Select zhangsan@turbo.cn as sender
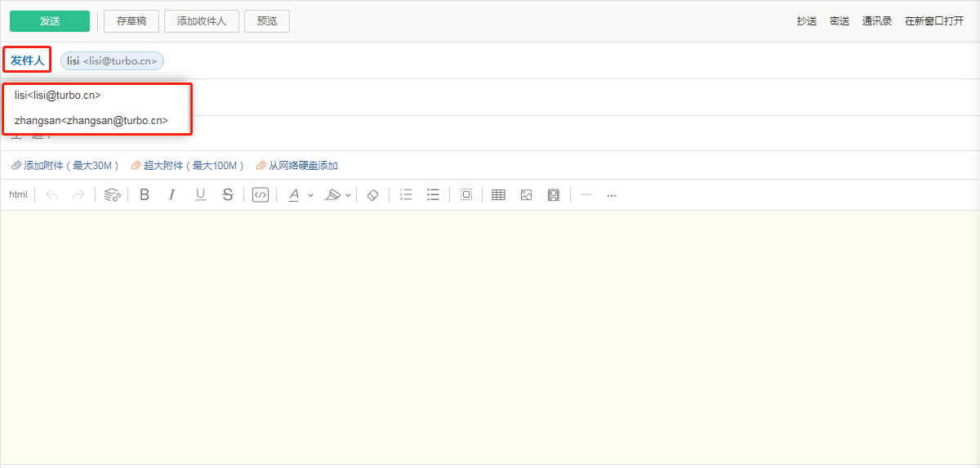This screenshot has height=468, width=980. [91, 120]
